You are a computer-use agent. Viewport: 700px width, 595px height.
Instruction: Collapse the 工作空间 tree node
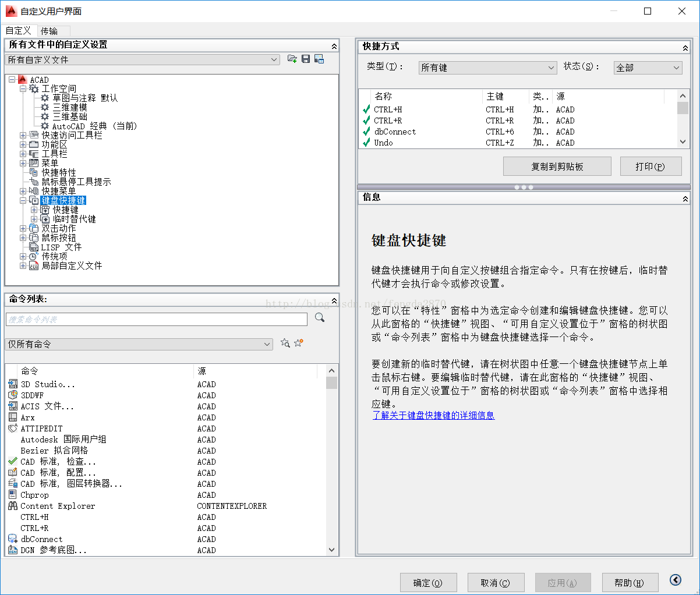tap(23, 88)
